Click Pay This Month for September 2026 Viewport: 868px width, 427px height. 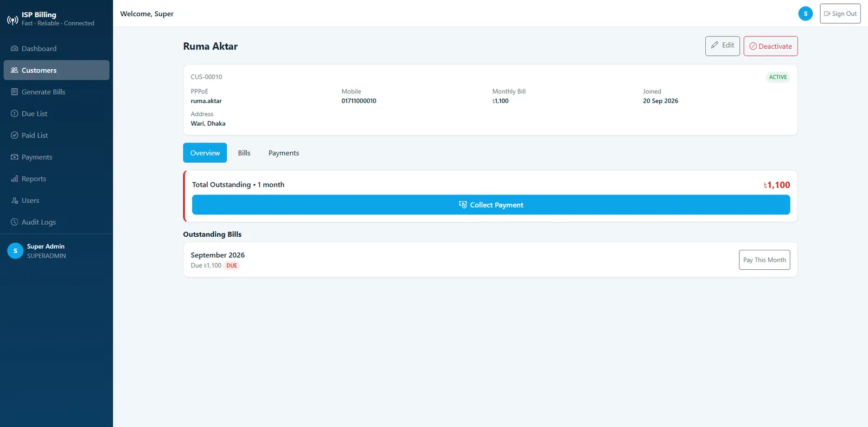pos(764,260)
